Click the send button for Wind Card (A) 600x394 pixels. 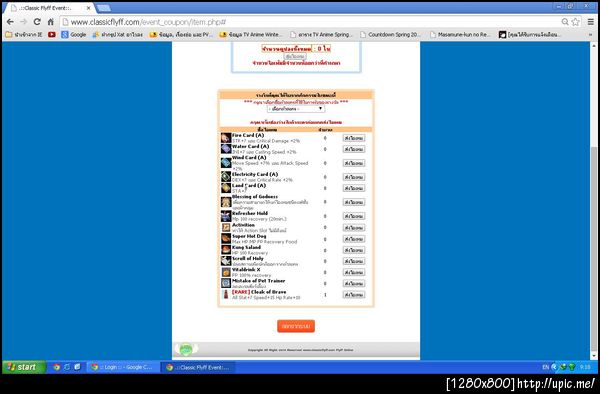[354, 163]
